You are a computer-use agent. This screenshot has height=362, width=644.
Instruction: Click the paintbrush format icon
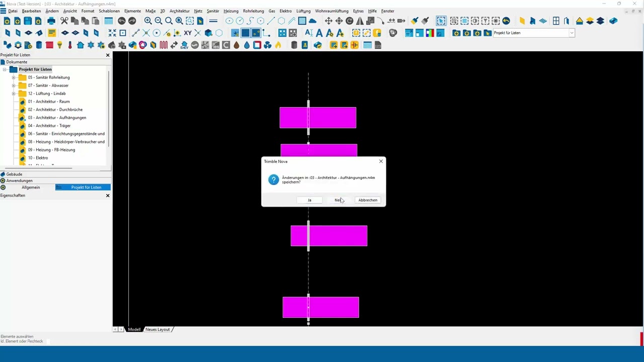click(415, 21)
